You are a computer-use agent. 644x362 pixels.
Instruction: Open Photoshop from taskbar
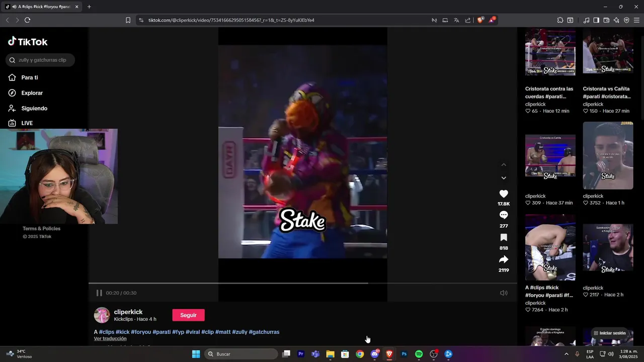click(404, 354)
